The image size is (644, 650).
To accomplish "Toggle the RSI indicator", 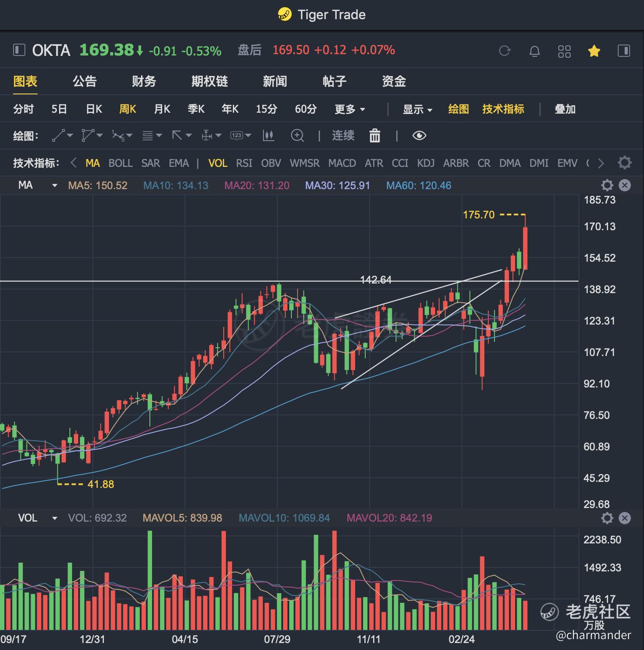I will pos(244,163).
